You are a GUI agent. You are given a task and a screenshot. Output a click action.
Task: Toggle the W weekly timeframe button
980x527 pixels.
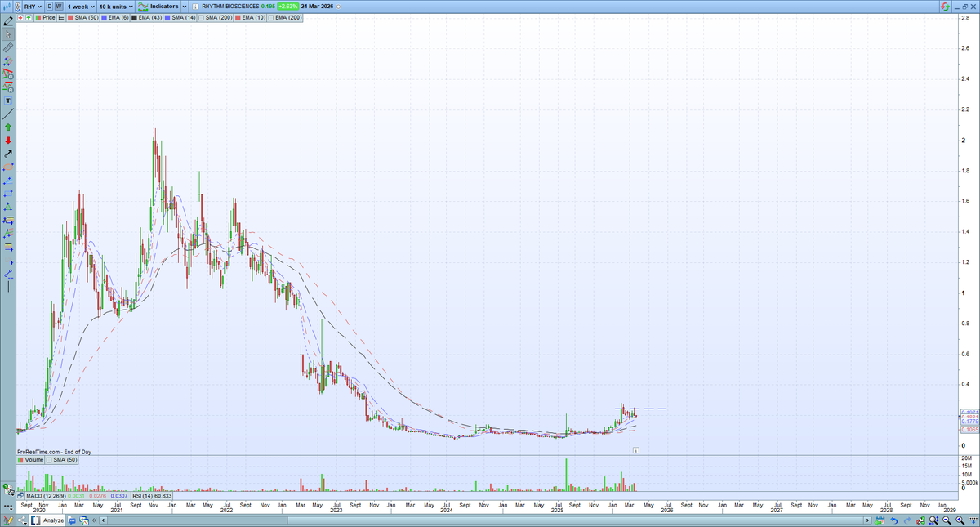[x=59, y=7]
